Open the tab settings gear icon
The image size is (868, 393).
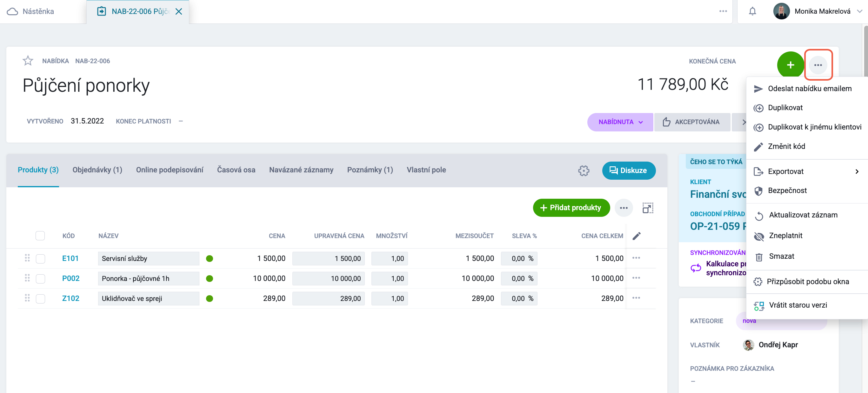(584, 170)
